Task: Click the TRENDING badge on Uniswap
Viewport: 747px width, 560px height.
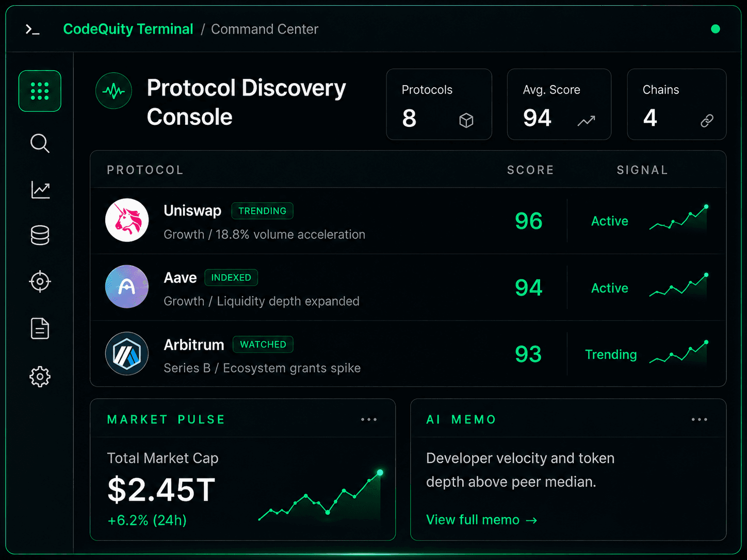Action: pos(262,211)
